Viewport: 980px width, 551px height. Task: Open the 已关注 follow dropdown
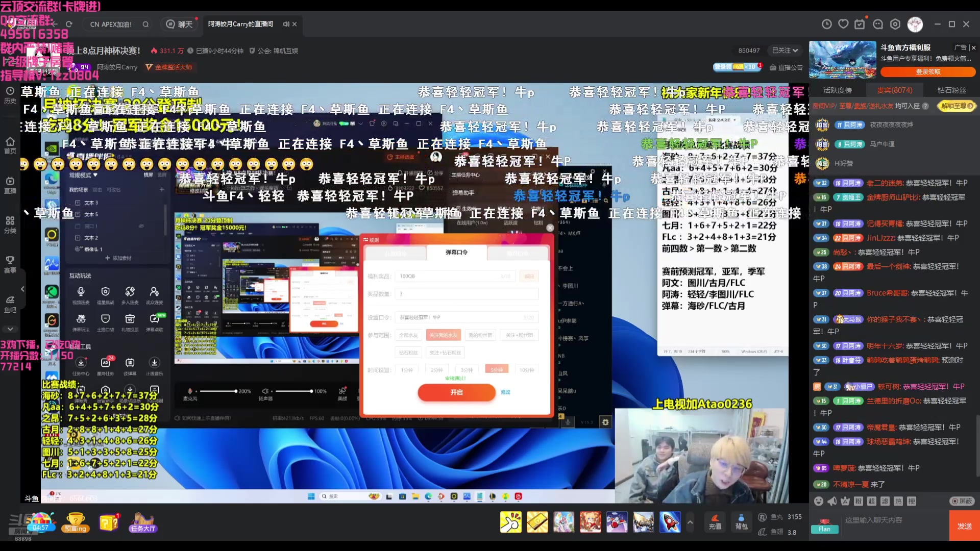pyautogui.click(x=785, y=51)
